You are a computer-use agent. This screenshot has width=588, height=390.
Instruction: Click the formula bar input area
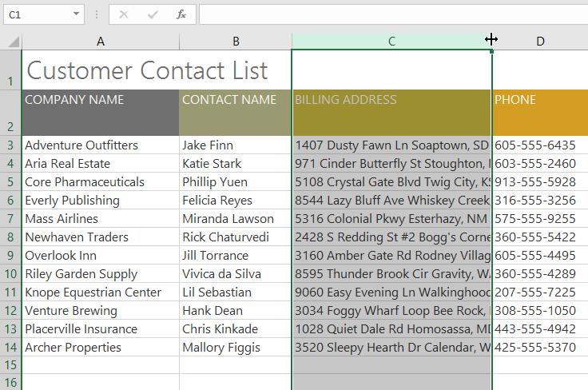click(391, 14)
